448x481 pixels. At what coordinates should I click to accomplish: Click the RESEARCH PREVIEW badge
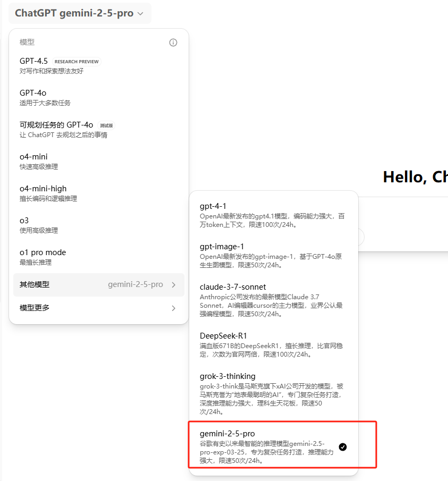pos(77,62)
